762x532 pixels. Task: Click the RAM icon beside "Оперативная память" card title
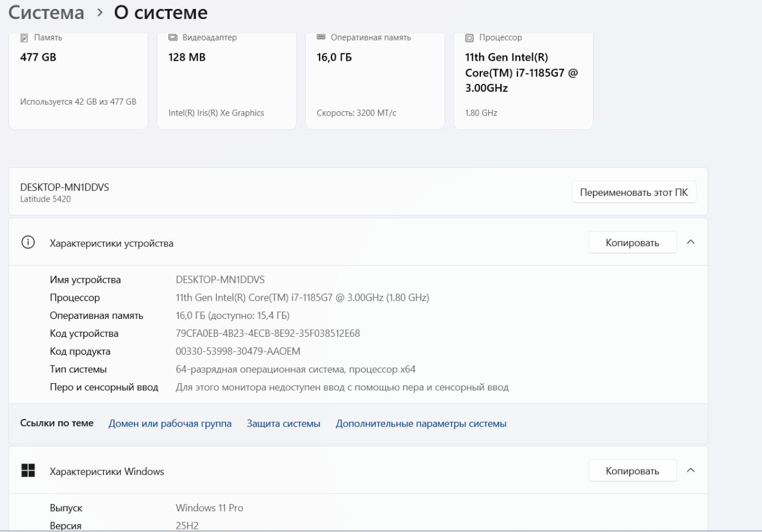[321, 37]
